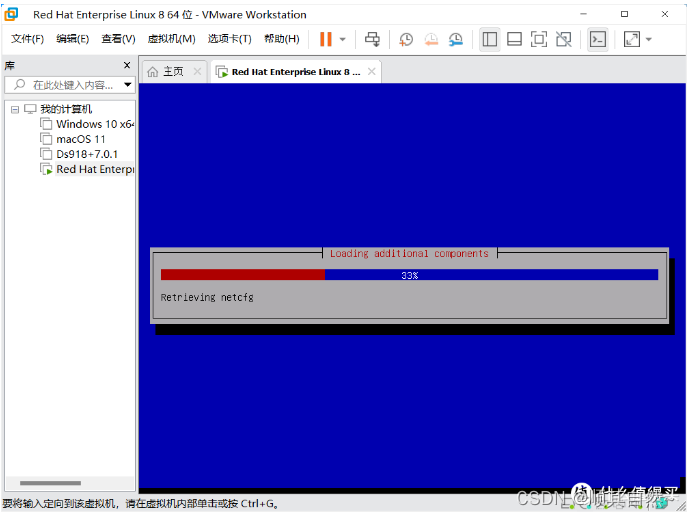690x518 pixels.
Task: Close the Red Hat Enterprise Linux 8 tab
Action: click(x=372, y=71)
